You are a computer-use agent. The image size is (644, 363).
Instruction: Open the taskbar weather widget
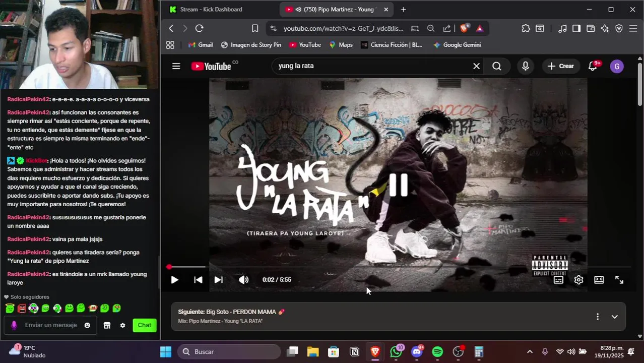click(x=28, y=351)
